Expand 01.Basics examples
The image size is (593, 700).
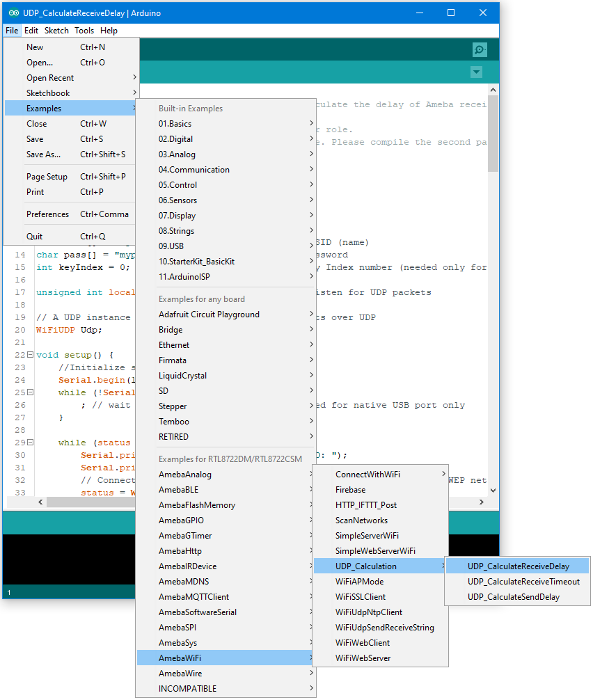point(226,124)
